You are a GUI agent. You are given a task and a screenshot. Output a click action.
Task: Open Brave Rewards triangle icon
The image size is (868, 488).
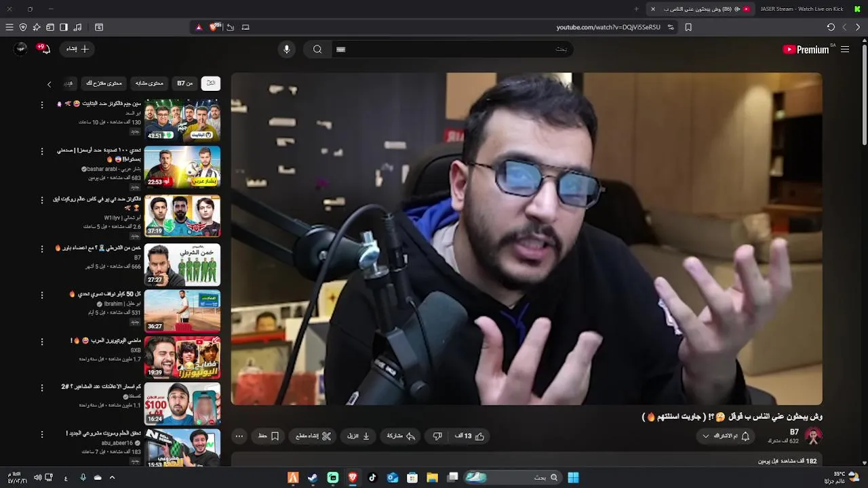pos(199,27)
